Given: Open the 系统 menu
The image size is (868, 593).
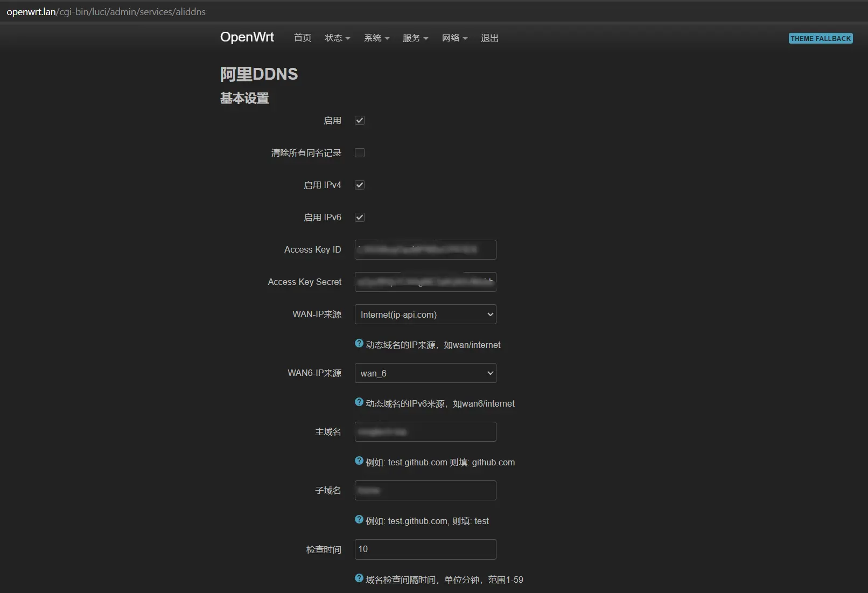Looking at the screenshot, I should tap(376, 38).
